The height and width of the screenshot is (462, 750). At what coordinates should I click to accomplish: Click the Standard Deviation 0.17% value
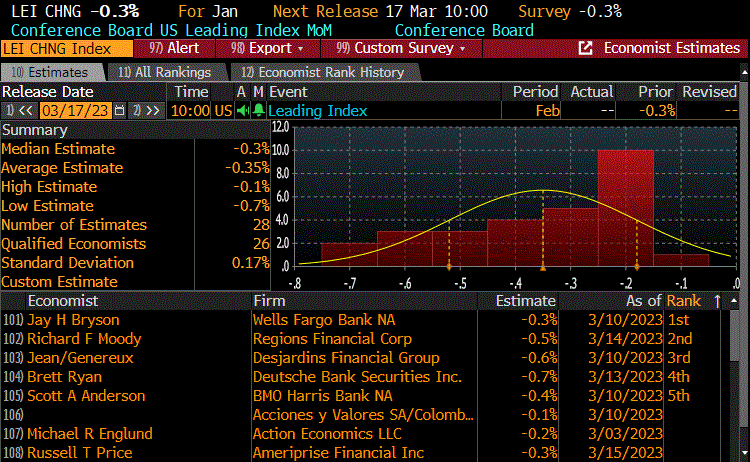tap(251, 263)
